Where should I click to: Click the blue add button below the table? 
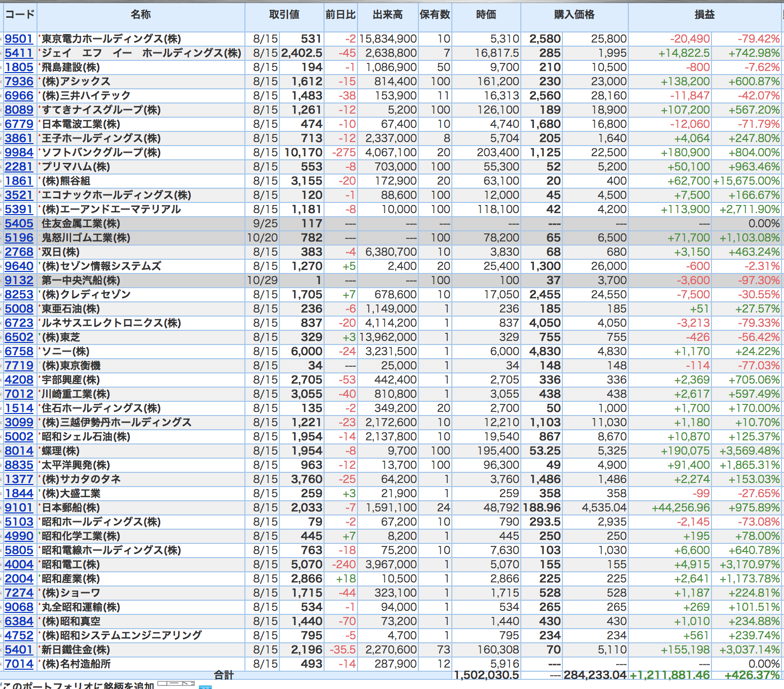(205, 686)
